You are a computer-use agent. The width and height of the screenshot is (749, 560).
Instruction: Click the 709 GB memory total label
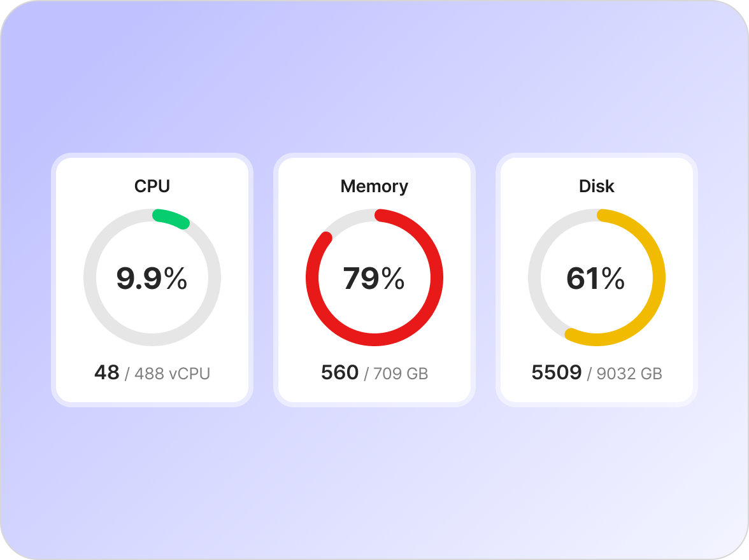point(401,374)
